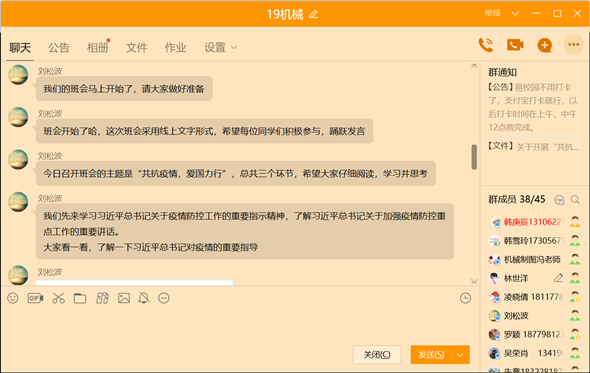Click the chat vertical scrollbar thumb
The image size is (590, 373).
[x=474, y=157]
